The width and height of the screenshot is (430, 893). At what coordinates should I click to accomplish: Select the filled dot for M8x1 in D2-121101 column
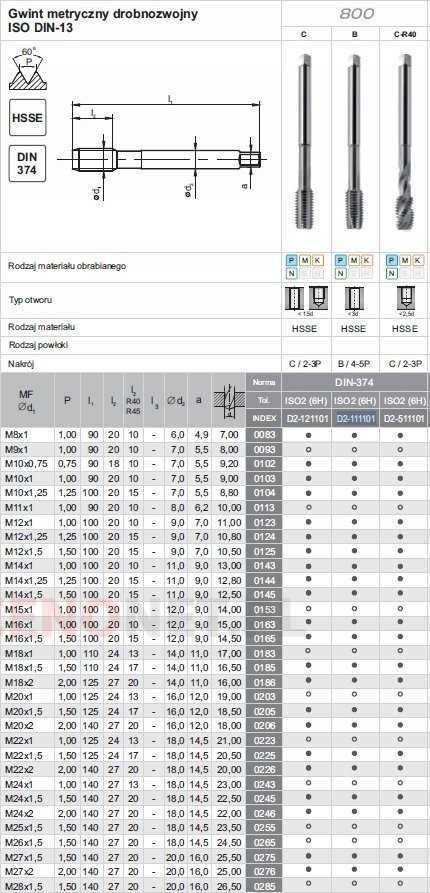tap(307, 435)
